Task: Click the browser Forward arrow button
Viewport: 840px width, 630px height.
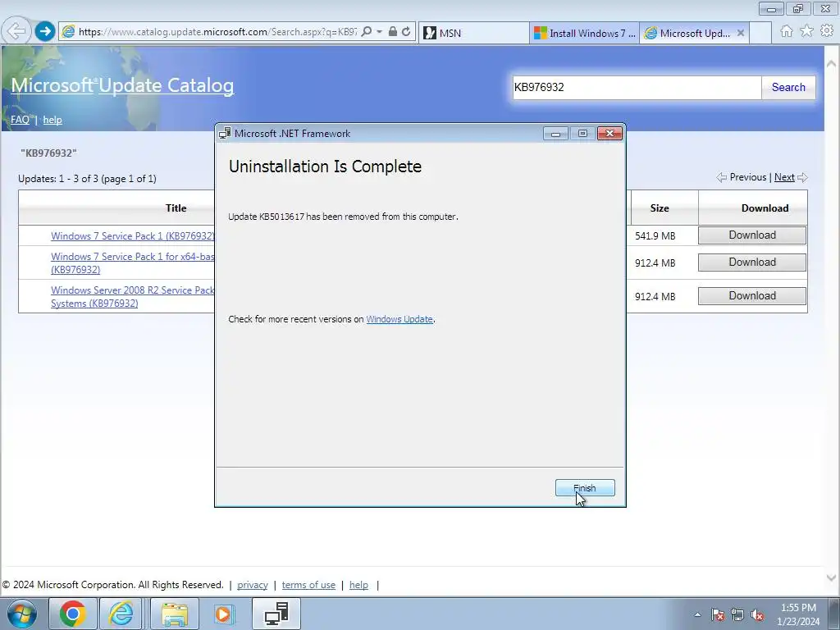Action: point(45,32)
